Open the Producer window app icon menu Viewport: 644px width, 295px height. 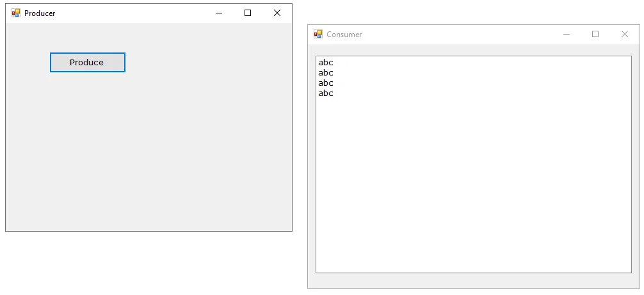tap(15, 13)
